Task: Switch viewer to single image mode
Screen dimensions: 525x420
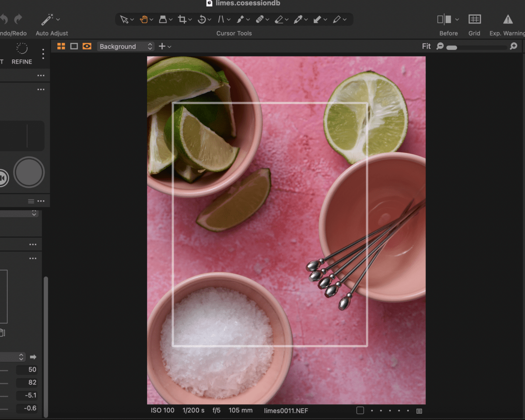Action: click(x=73, y=46)
